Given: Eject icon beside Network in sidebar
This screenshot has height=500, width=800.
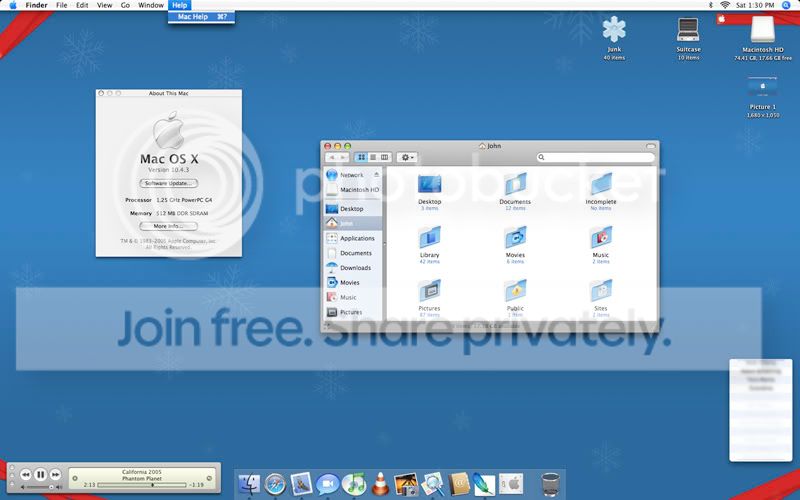Looking at the screenshot, I should coord(377,174).
